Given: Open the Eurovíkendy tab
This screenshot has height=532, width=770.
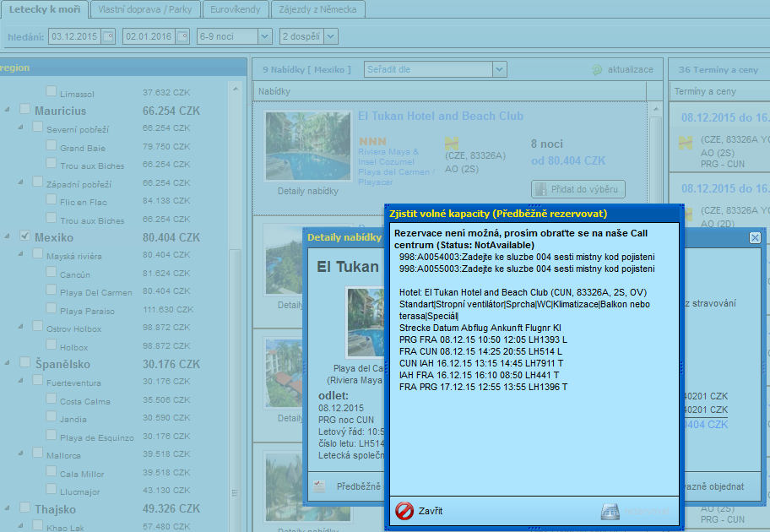Looking at the screenshot, I should (x=236, y=9).
